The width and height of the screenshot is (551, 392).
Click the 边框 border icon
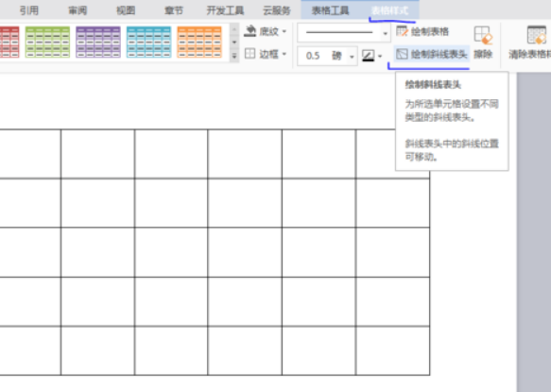click(x=250, y=54)
